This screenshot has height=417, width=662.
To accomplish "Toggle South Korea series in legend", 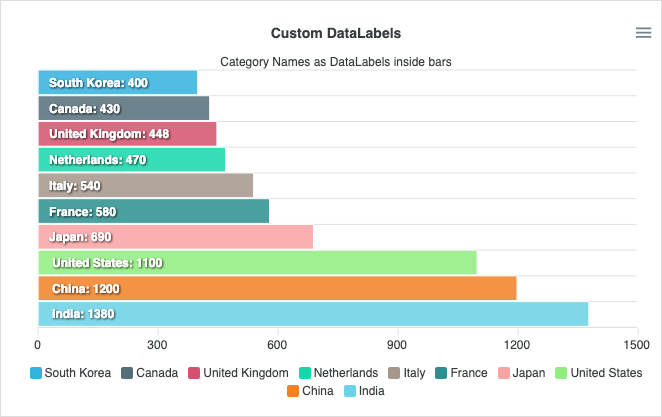I will pyautogui.click(x=36, y=373).
